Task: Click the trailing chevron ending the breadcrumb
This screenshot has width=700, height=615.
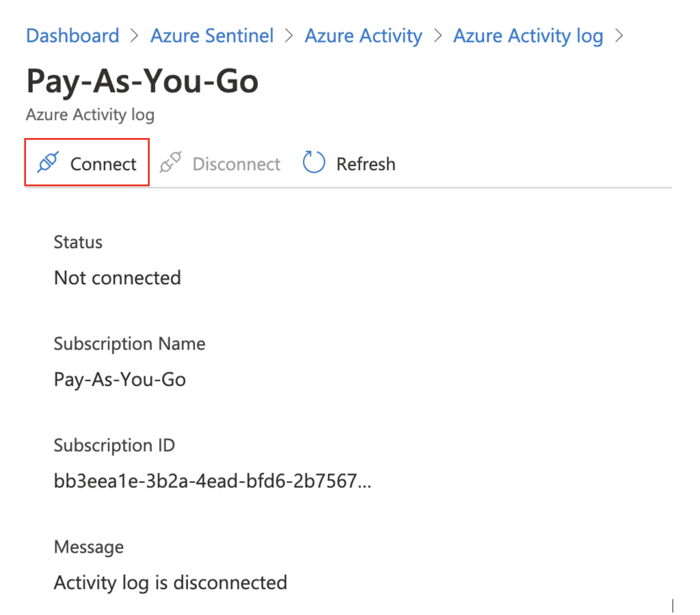Action: (619, 36)
